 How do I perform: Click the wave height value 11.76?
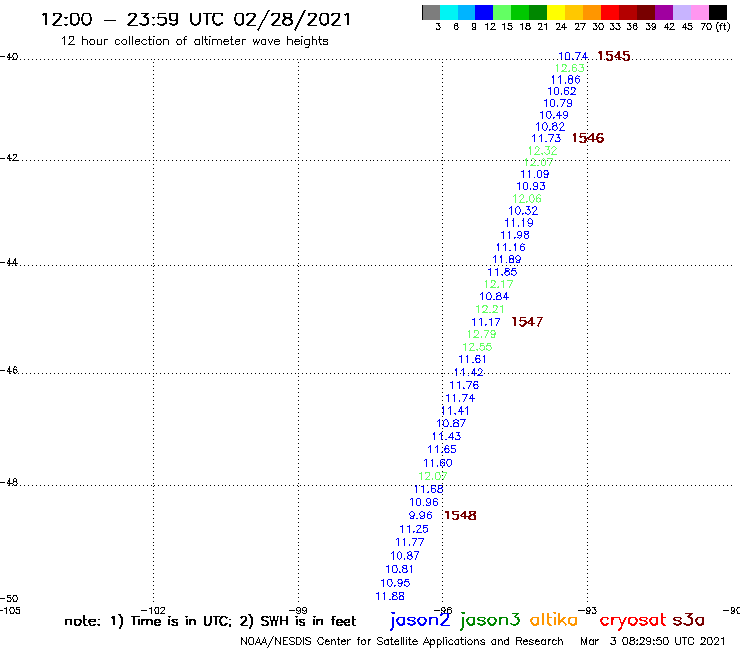tap(464, 385)
